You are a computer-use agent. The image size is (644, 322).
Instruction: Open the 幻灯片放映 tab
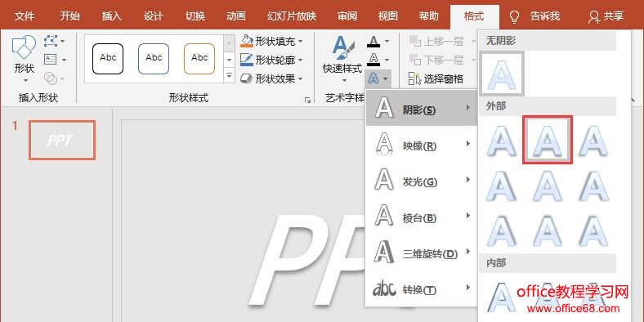point(292,16)
